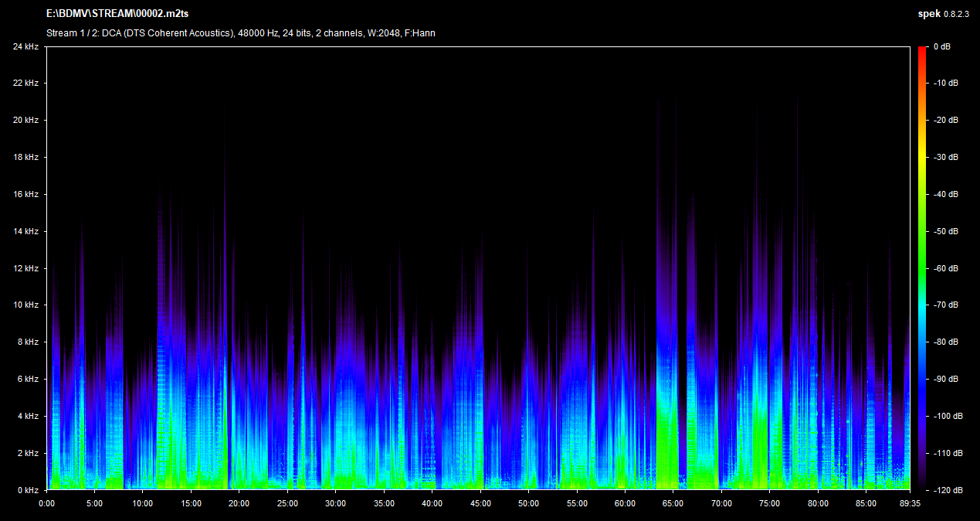Click the 89:35 end time label

(909, 503)
